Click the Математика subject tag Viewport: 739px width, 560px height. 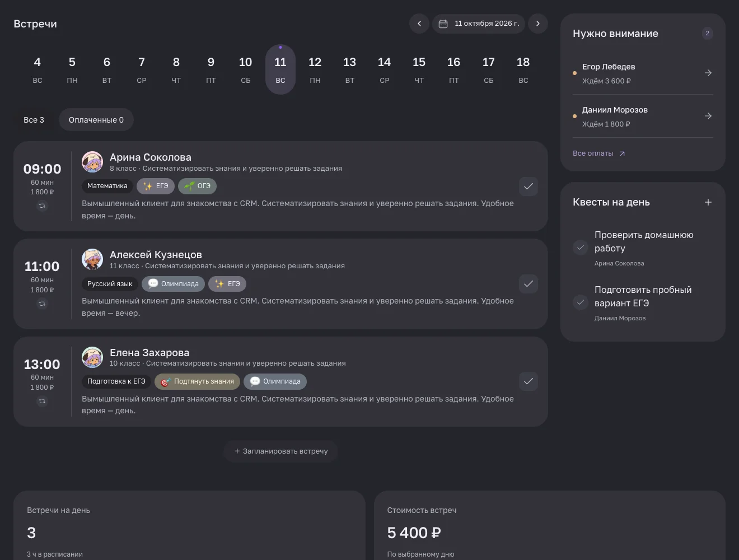pos(107,186)
